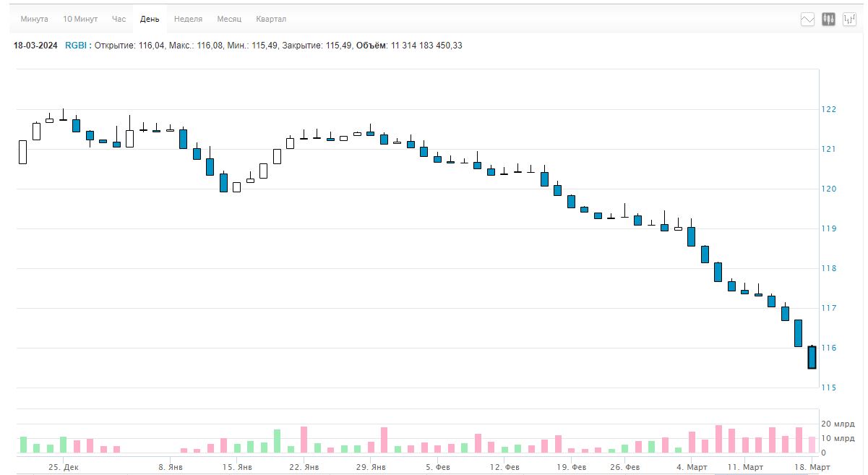Viewport: 868px width, 475px height.
Task: Switch to the Час timeframe tab
Action: click(x=119, y=19)
